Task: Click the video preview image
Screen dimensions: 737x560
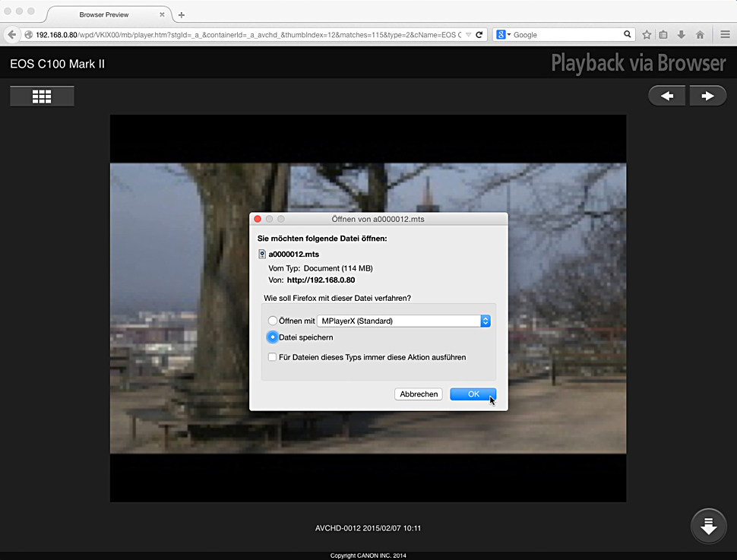Action: tap(368, 308)
